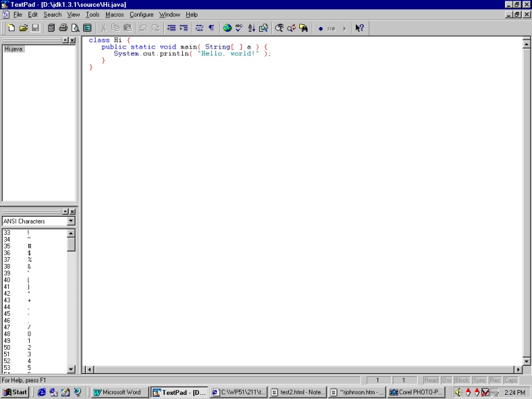Click the Sort icon in toolbar
This screenshot has height=399, width=532.
coord(251,28)
